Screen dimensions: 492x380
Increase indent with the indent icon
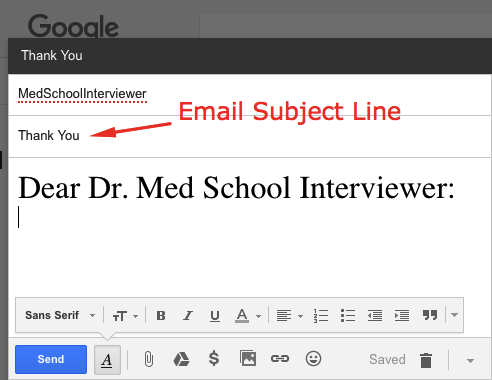tap(402, 315)
